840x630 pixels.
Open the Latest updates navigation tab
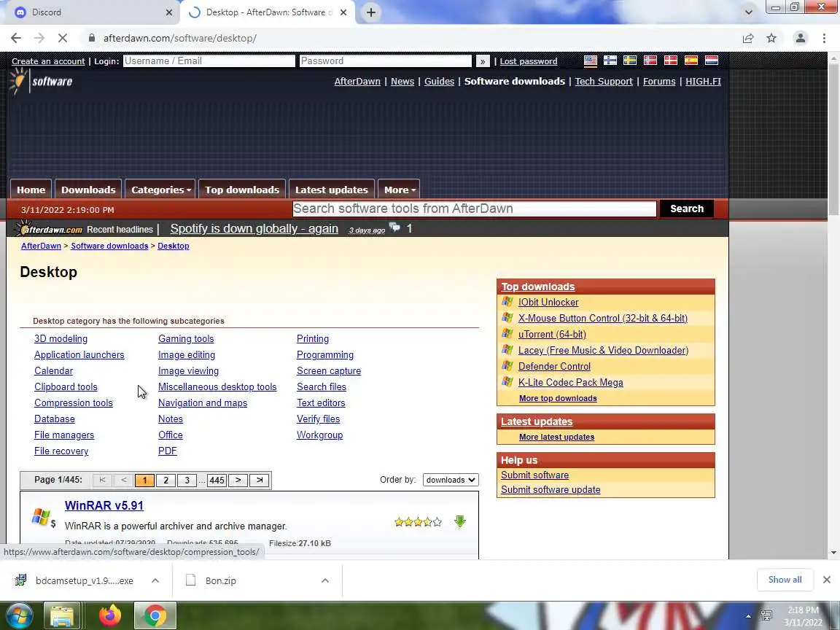coord(332,190)
